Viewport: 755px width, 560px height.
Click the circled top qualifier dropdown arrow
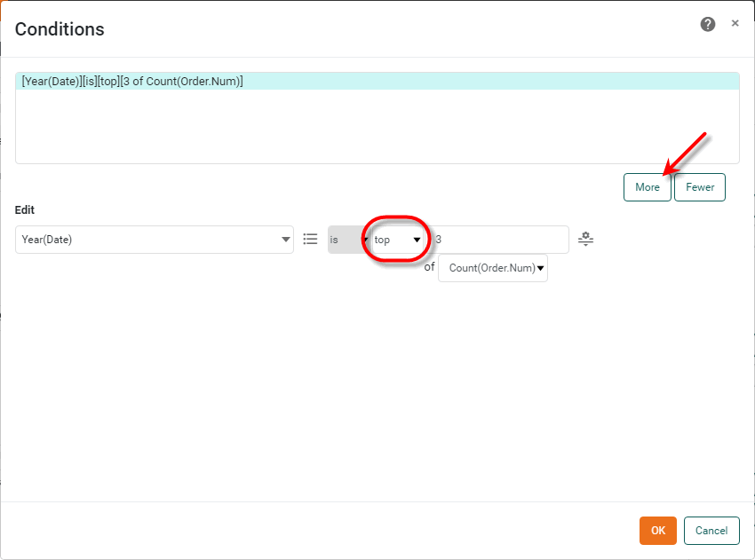[415, 239]
